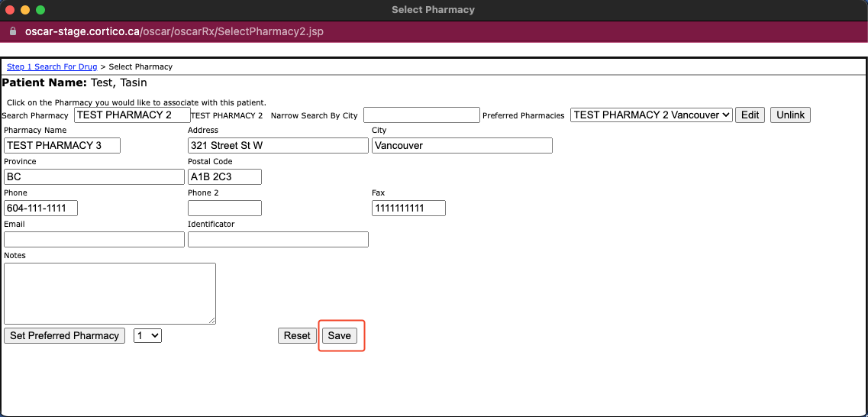This screenshot has height=417, width=868.
Task: Click the Narrow Search By City field
Action: point(421,115)
